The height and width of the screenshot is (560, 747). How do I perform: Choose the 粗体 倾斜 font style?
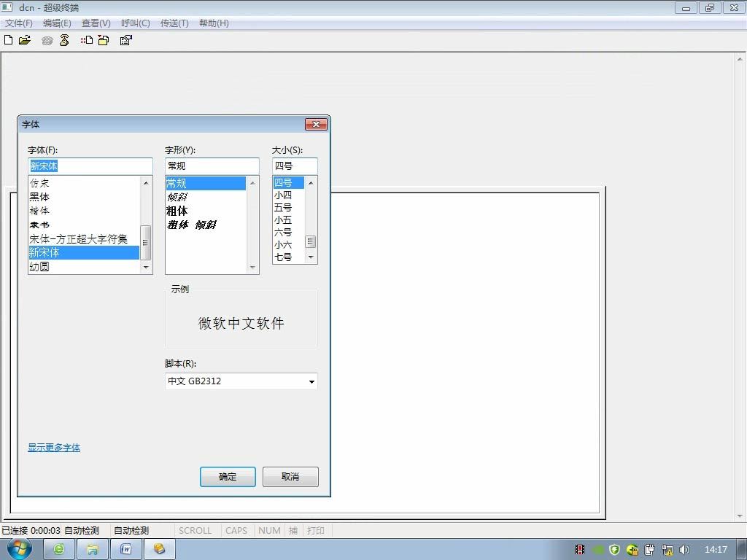pos(206,225)
